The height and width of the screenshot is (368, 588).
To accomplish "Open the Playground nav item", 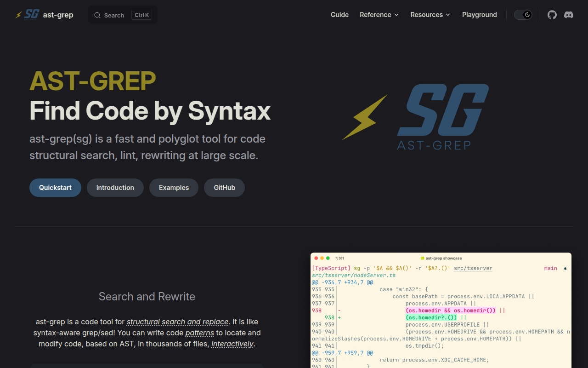I will (x=479, y=15).
